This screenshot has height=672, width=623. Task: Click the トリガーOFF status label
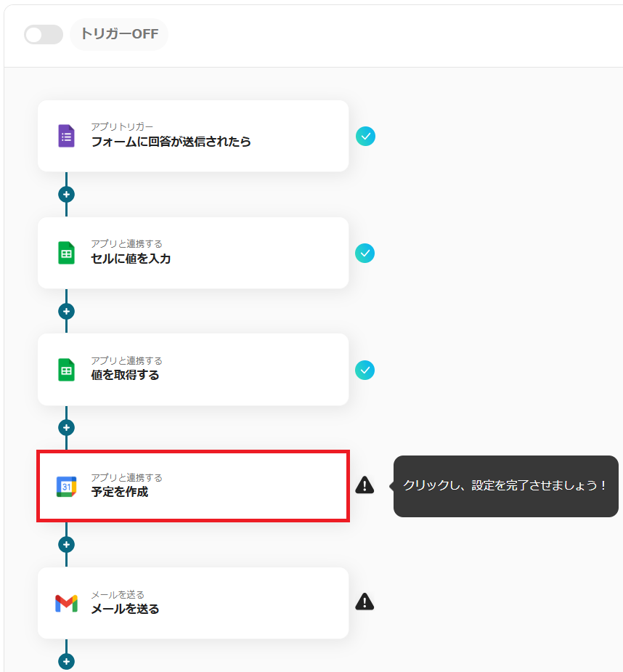[119, 34]
